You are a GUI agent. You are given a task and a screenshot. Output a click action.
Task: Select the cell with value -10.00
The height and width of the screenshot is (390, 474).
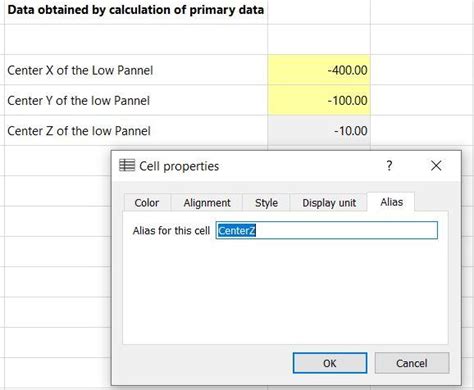[319, 131]
